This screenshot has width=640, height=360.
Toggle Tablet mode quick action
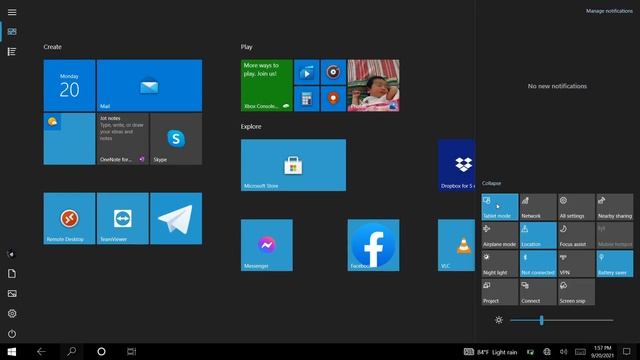click(500, 207)
